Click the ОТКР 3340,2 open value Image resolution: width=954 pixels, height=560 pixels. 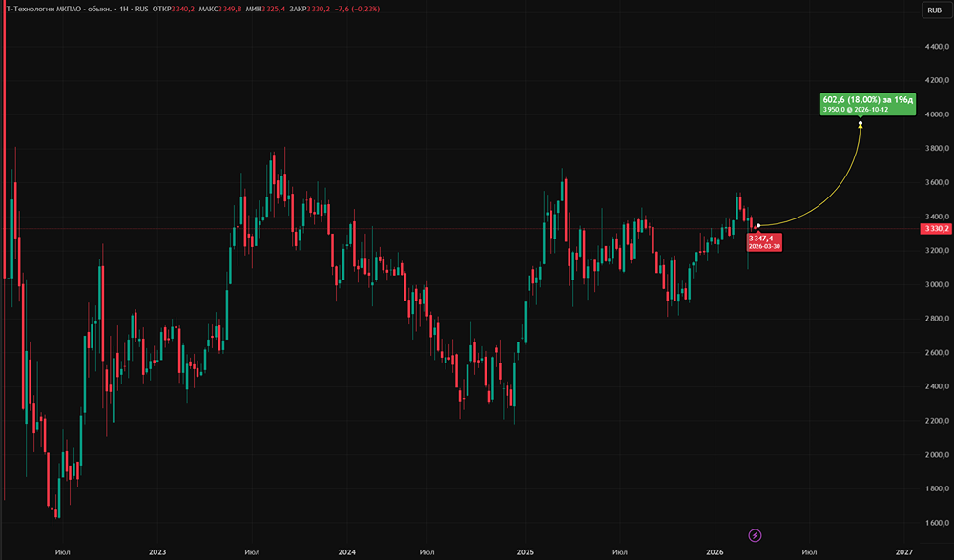coord(174,10)
